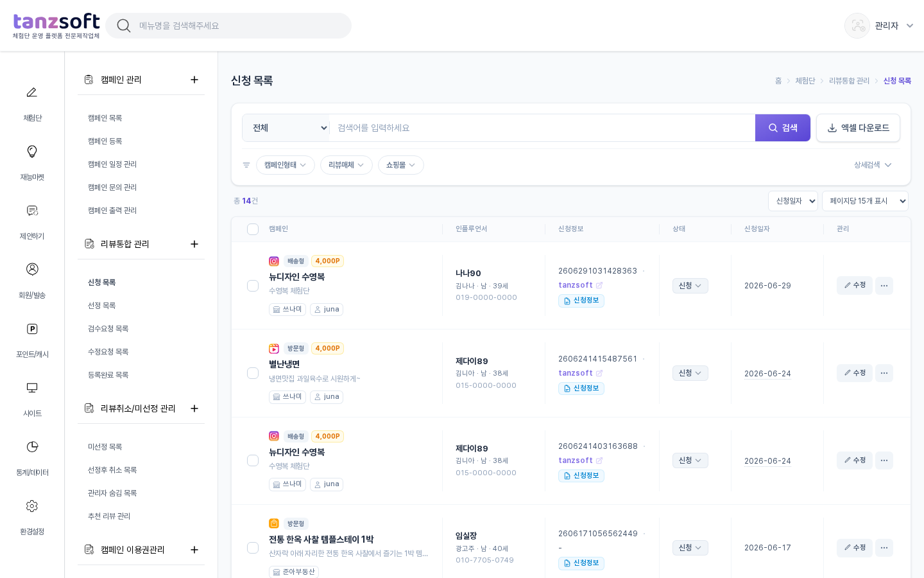Open more options for the 별난냉면 row
The width and height of the screenshot is (924, 578).
click(884, 373)
